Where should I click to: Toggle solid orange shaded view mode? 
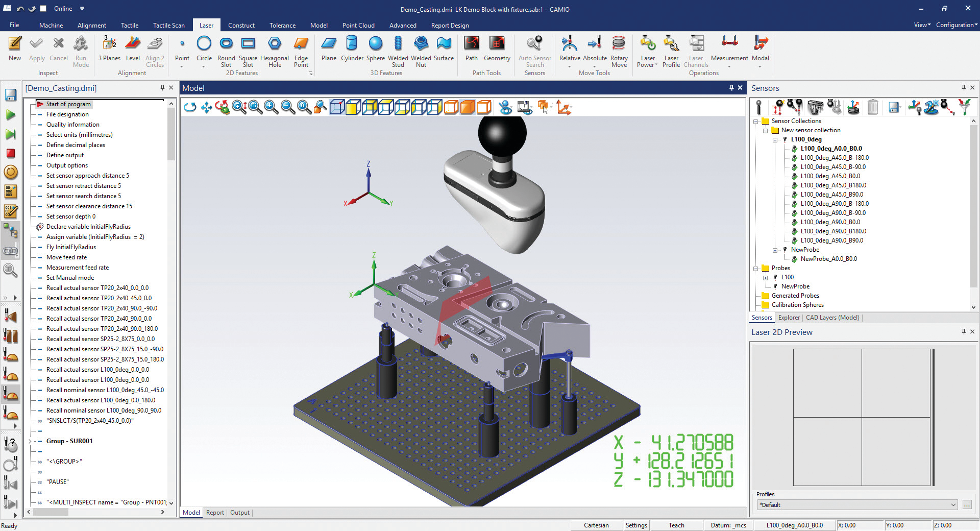click(468, 107)
